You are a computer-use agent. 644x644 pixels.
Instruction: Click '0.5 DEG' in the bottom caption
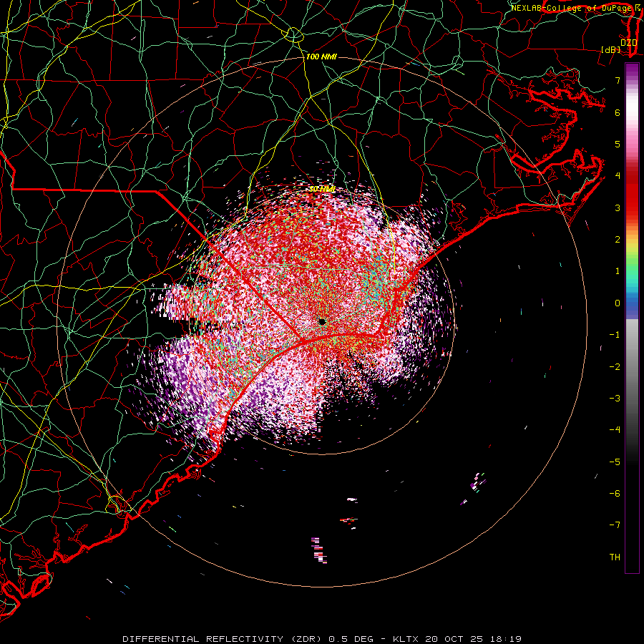(x=351, y=639)
